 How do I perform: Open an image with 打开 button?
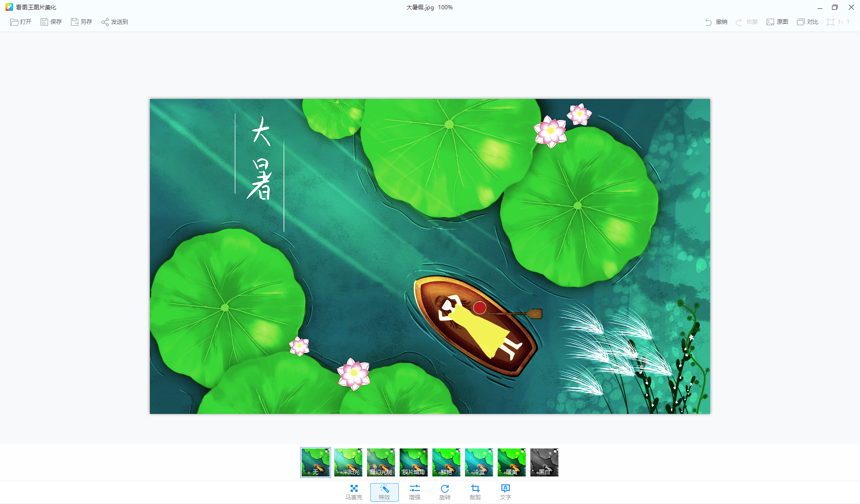[21, 22]
